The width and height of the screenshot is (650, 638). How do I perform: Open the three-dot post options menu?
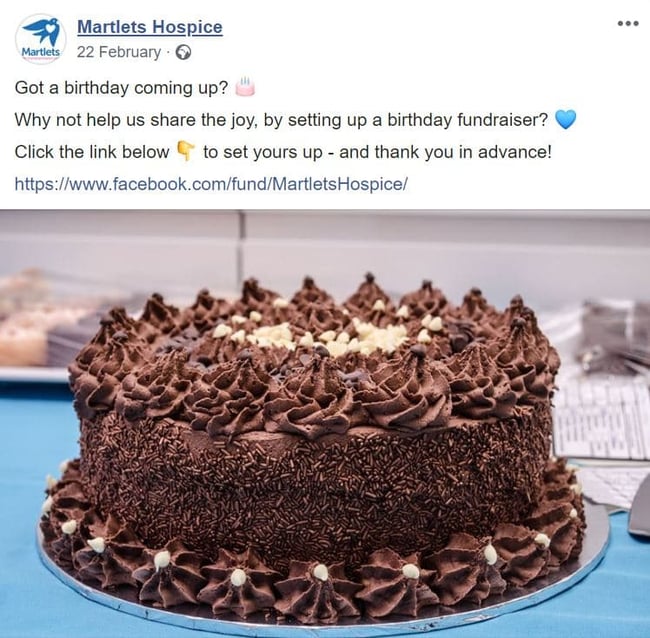coord(628,23)
